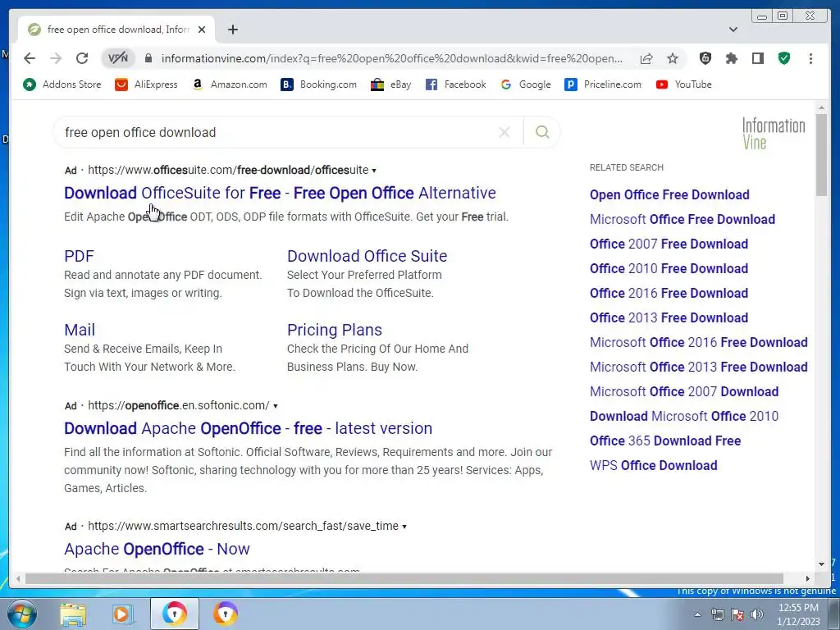Image resolution: width=840 pixels, height=630 pixels.
Task: Open the AliExpress bookmark
Action: (x=146, y=84)
